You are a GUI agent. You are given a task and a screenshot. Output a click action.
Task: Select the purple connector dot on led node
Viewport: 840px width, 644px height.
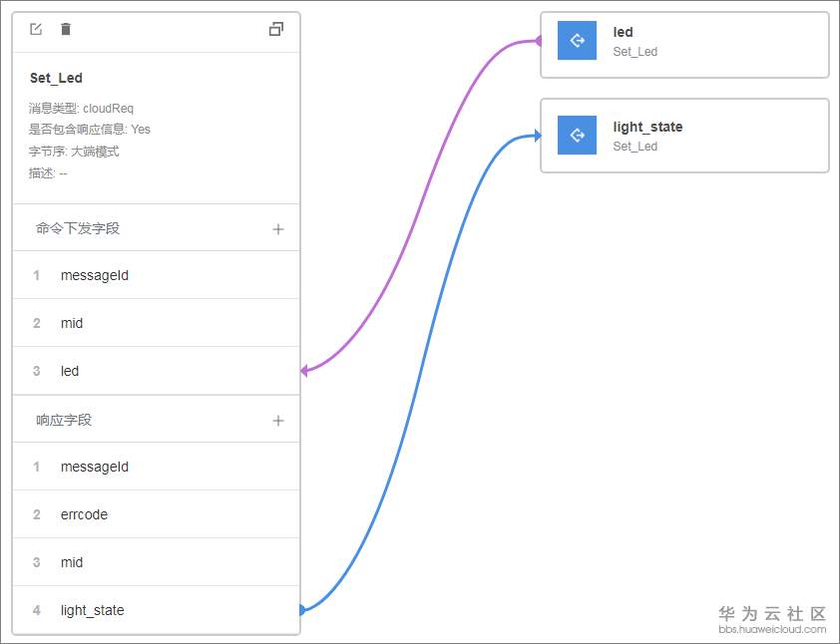pyautogui.click(x=540, y=41)
